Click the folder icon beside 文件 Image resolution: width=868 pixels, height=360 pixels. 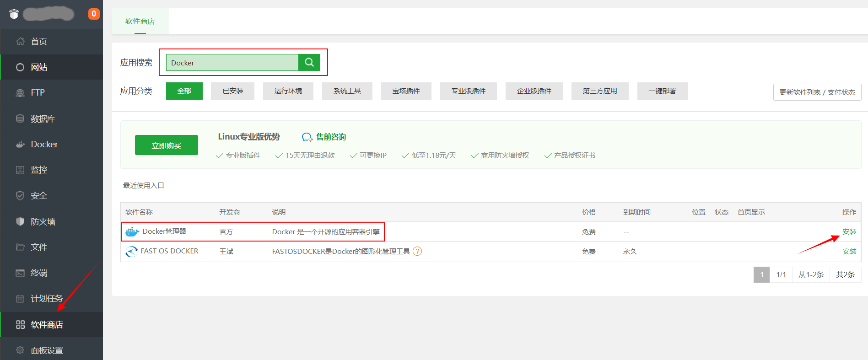[20, 247]
